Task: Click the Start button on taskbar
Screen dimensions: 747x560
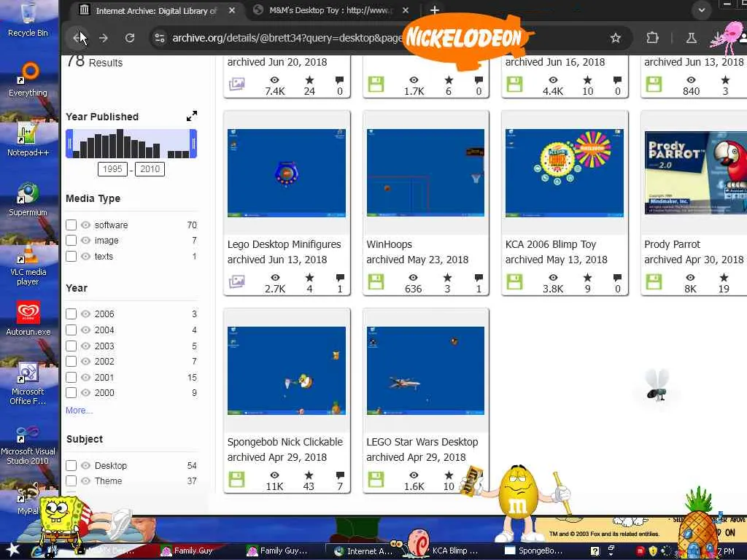Action: click(x=12, y=551)
